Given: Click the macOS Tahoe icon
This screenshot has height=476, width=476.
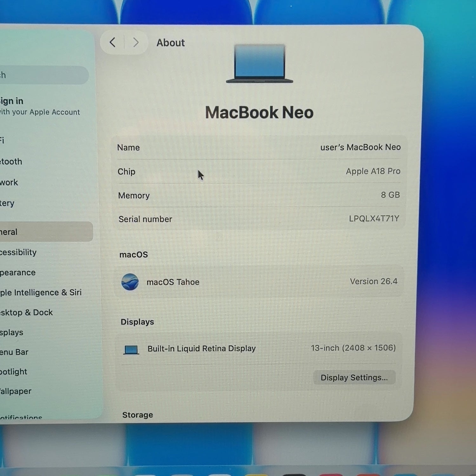Looking at the screenshot, I should tap(130, 282).
